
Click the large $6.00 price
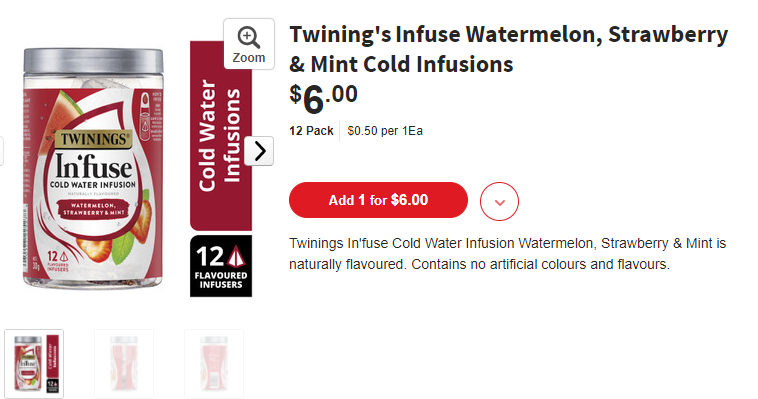323,98
